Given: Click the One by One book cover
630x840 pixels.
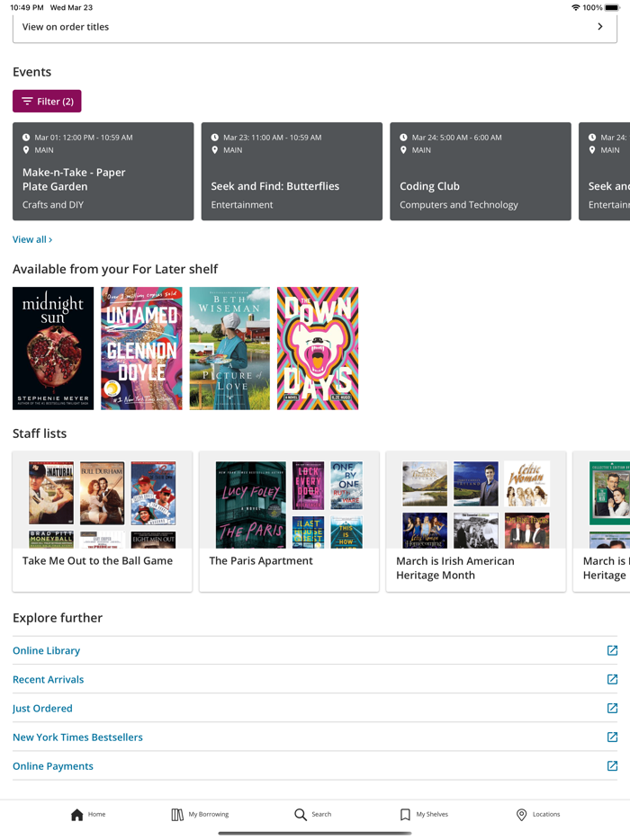Looking at the screenshot, I should 346,486.
